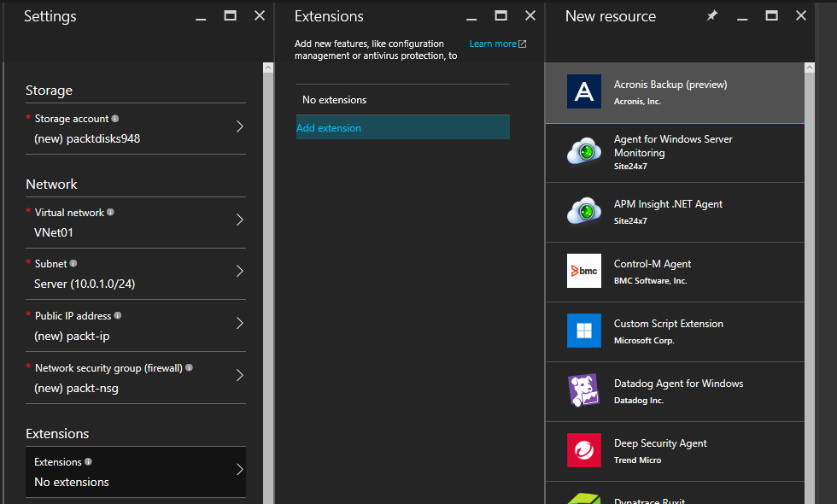Expand the Storage account chevron

pyautogui.click(x=240, y=126)
